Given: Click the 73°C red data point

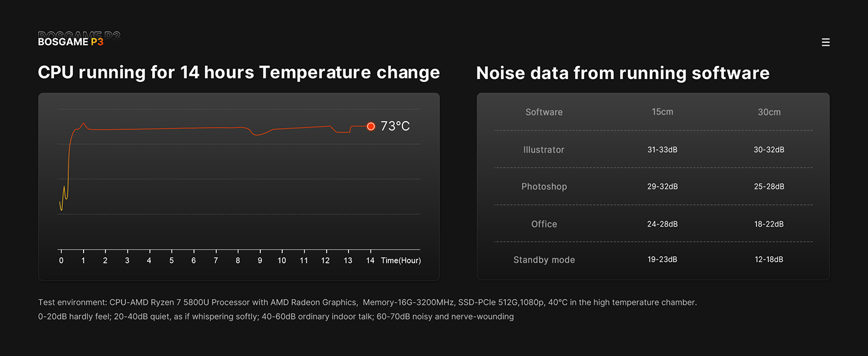Looking at the screenshot, I should [x=371, y=126].
